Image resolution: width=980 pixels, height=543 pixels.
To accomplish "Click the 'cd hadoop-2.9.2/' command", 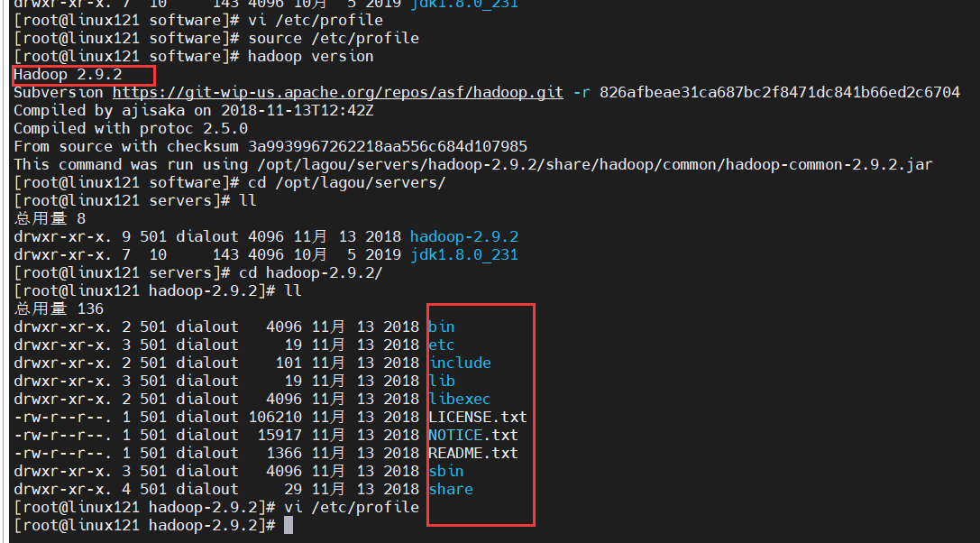I will point(311,272).
